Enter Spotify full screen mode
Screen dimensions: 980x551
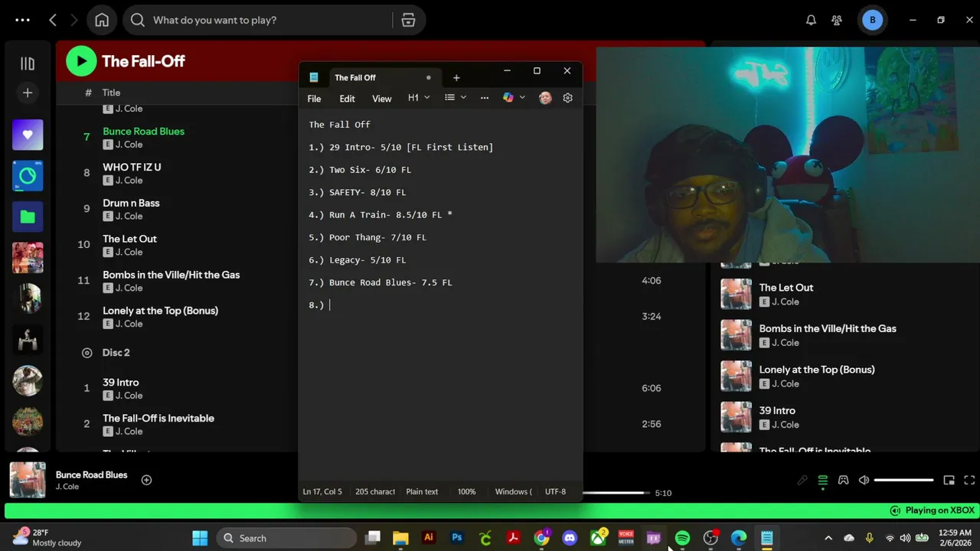click(969, 480)
